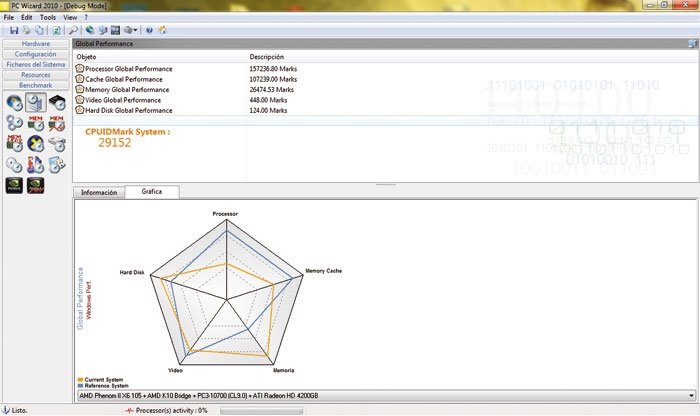Click the 26474.53 Marks value
Viewport: 700px width, 416px height.
point(271,89)
